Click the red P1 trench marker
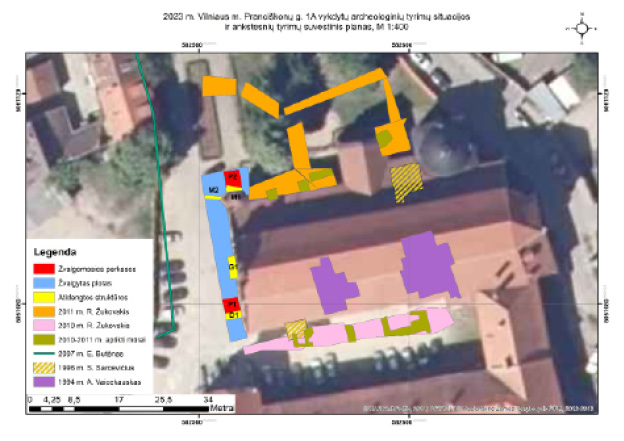 (231, 303)
